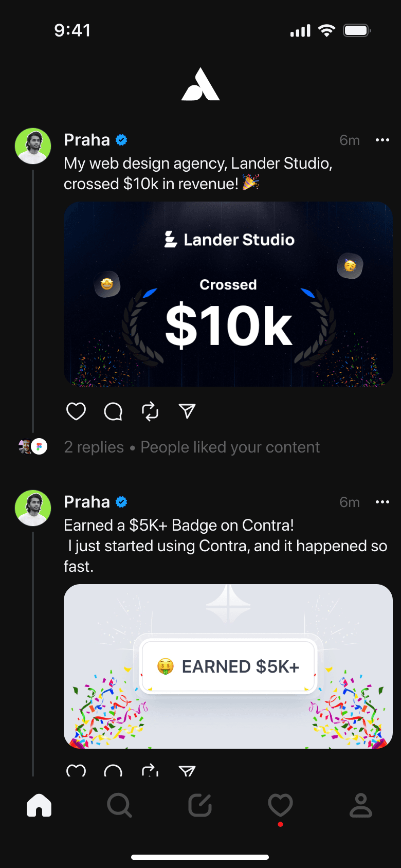Open more options for first post

(382, 140)
